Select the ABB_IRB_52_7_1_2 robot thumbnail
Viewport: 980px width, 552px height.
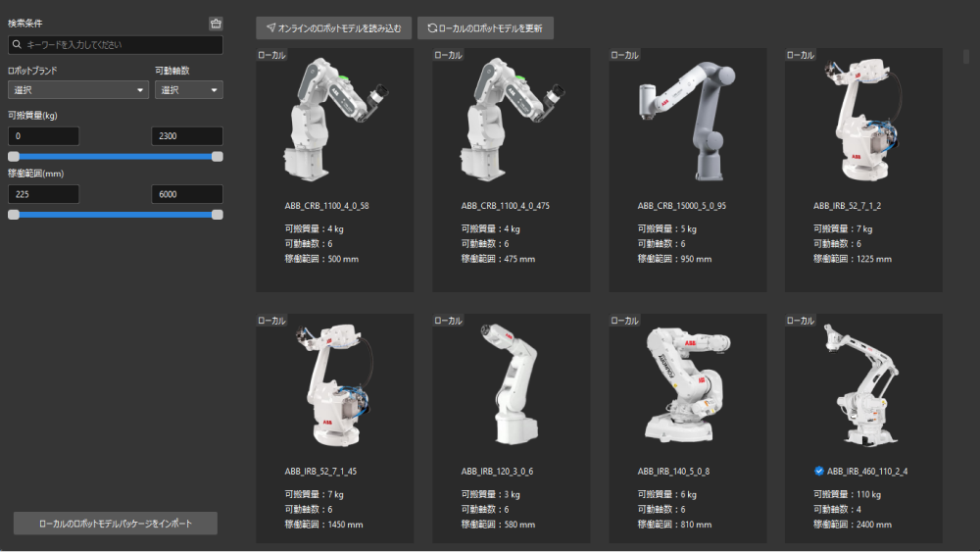point(864,119)
